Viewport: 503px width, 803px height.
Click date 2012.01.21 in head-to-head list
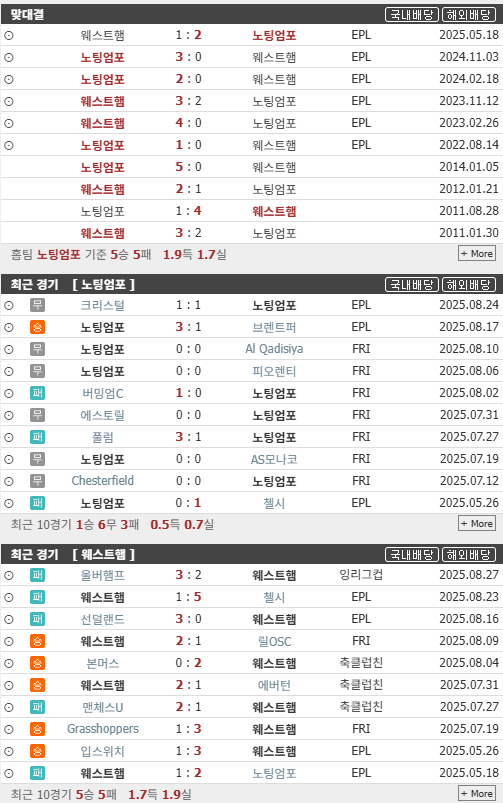tap(469, 189)
